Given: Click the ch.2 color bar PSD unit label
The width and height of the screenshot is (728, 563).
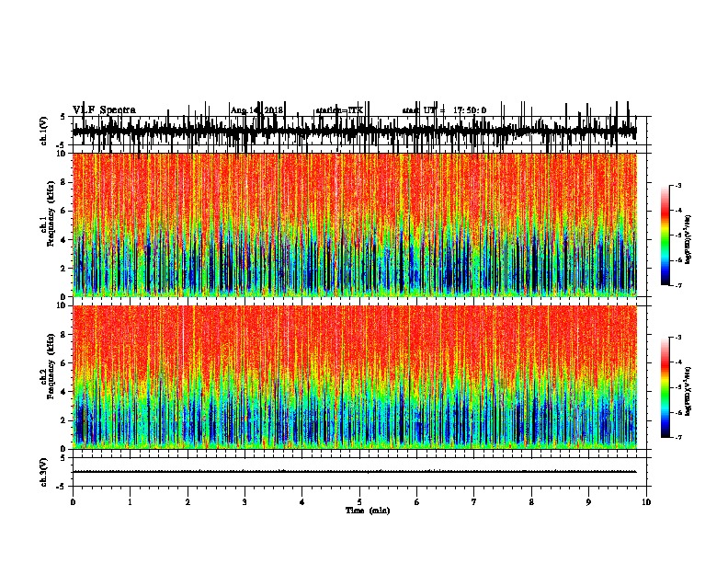Looking at the screenshot, I should (688, 391).
